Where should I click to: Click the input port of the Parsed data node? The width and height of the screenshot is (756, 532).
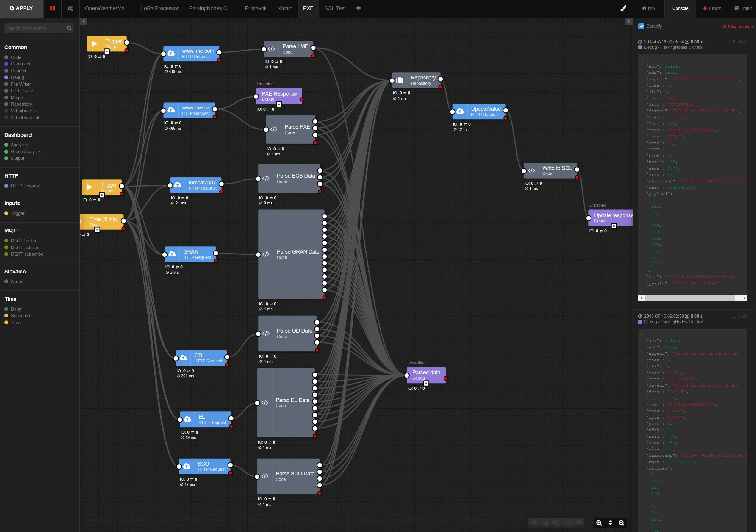tap(407, 375)
